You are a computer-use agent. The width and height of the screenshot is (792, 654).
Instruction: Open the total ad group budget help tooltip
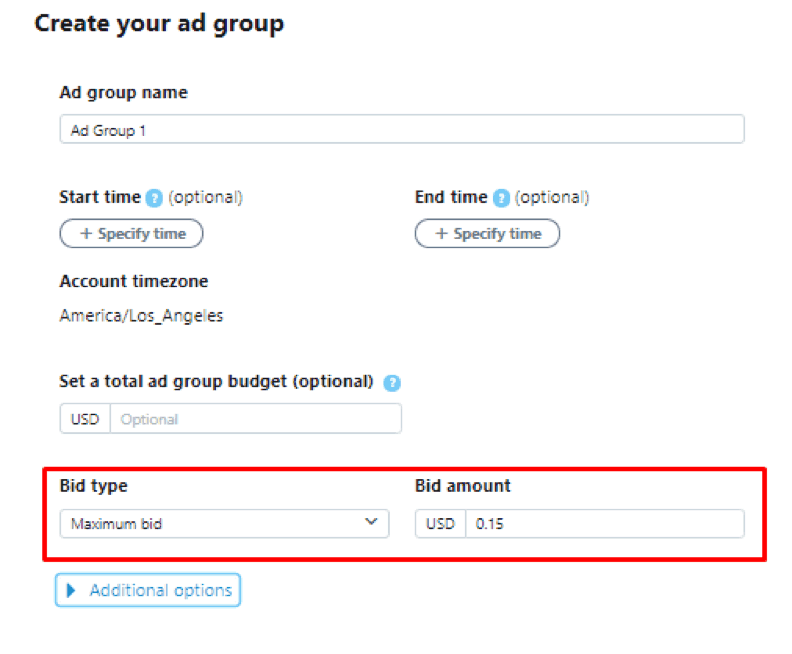pyautogui.click(x=392, y=383)
